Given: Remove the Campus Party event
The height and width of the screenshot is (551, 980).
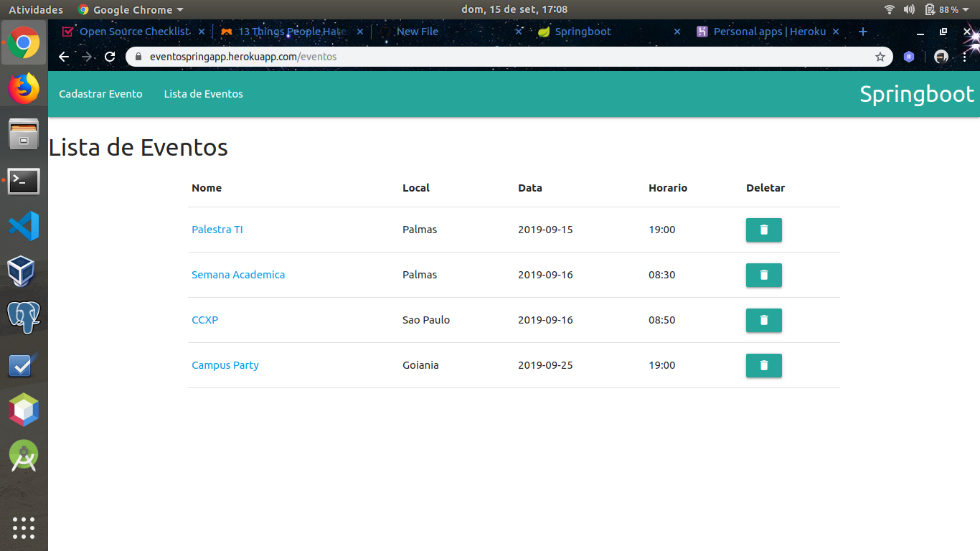Looking at the screenshot, I should tap(763, 365).
